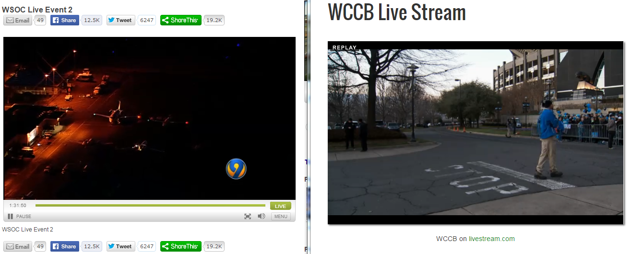Seek within the green progress bar
Image resolution: width=644 pixels, height=254 pixels.
tap(150, 206)
